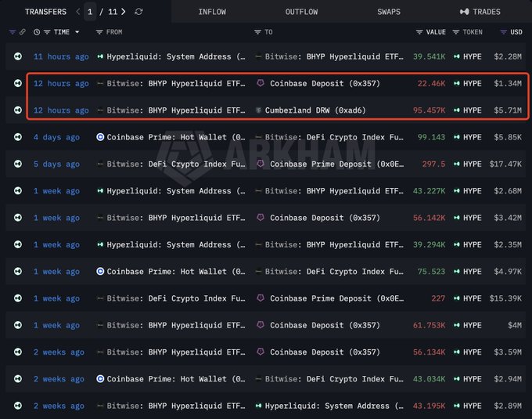This screenshot has width=532, height=419.
Task: Click USD amount $4M
Action: (515, 325)
